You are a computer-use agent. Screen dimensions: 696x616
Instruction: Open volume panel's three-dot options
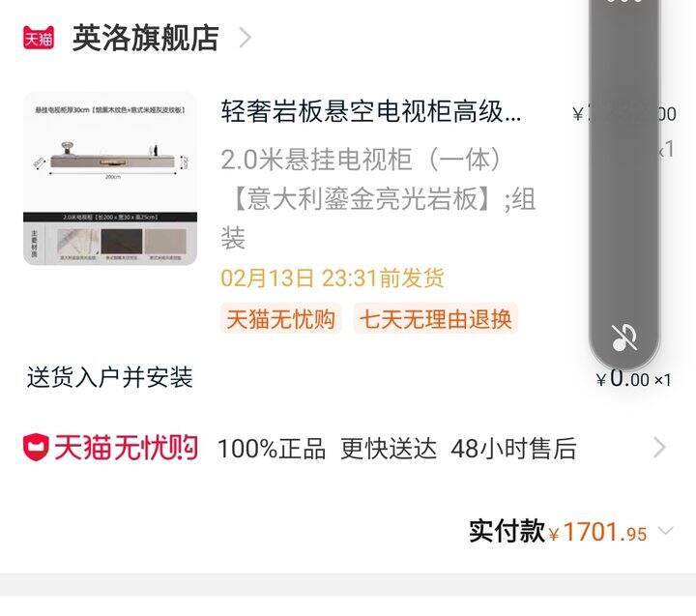point(624,1)
